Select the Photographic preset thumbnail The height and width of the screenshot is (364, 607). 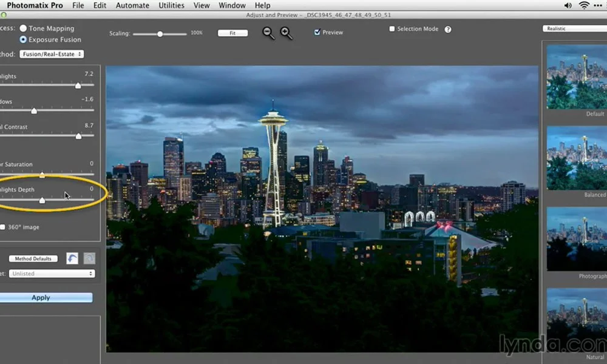pyautogui.click(x=577, y=238)
